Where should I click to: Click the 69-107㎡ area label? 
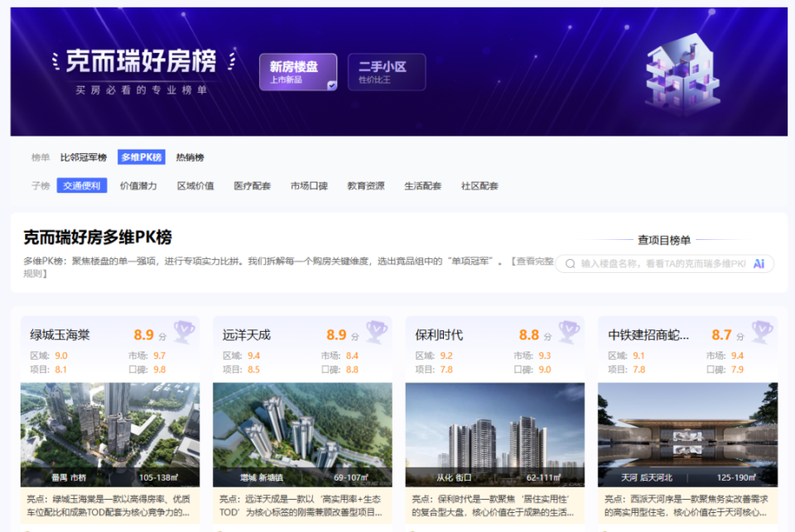tap(350, 477)
